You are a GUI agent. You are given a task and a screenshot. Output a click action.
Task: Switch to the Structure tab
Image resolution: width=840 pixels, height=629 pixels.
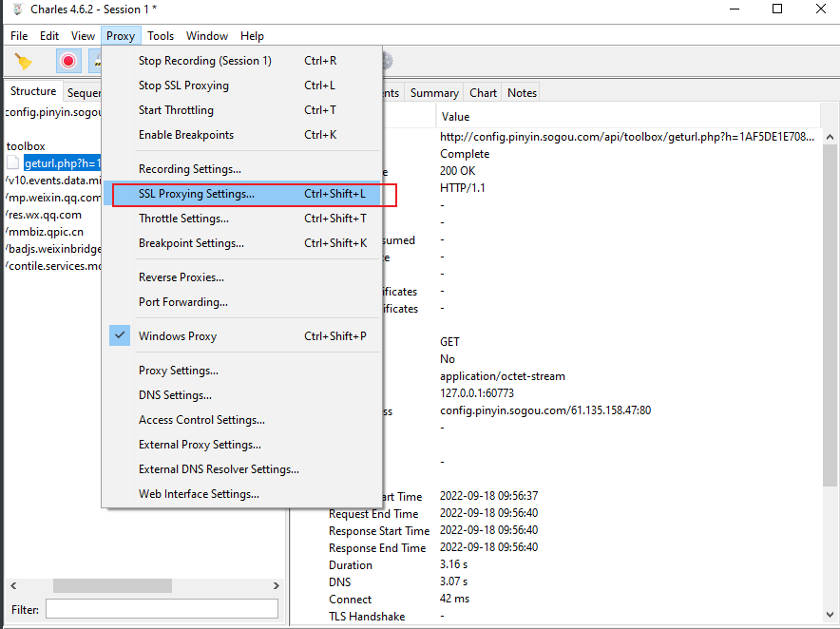pos(33,91)
